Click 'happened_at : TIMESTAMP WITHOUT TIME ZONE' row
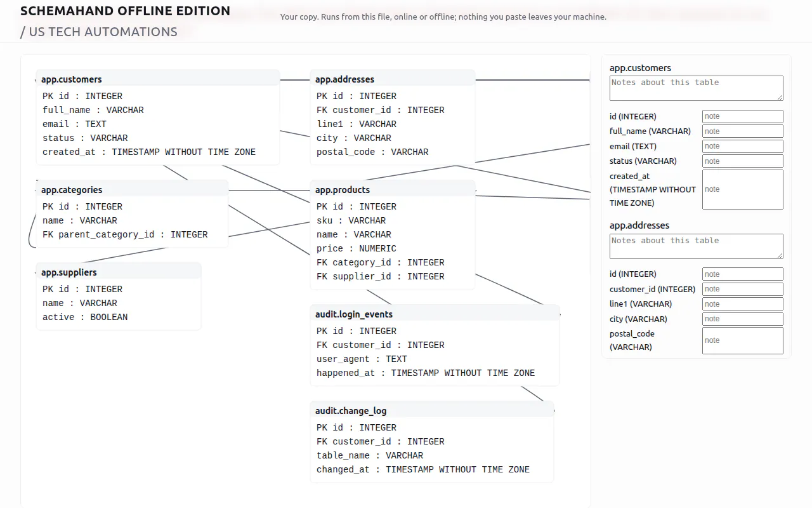 tap(426, 373)
